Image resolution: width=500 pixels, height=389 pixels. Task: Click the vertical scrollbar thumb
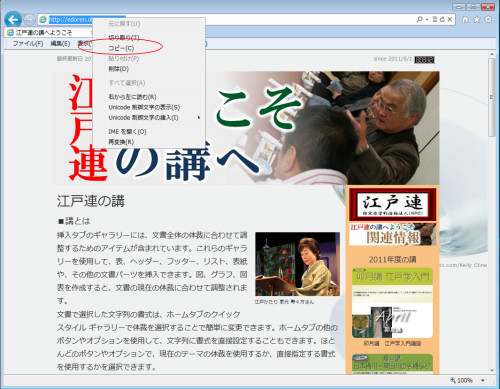(x=492, y=97)
